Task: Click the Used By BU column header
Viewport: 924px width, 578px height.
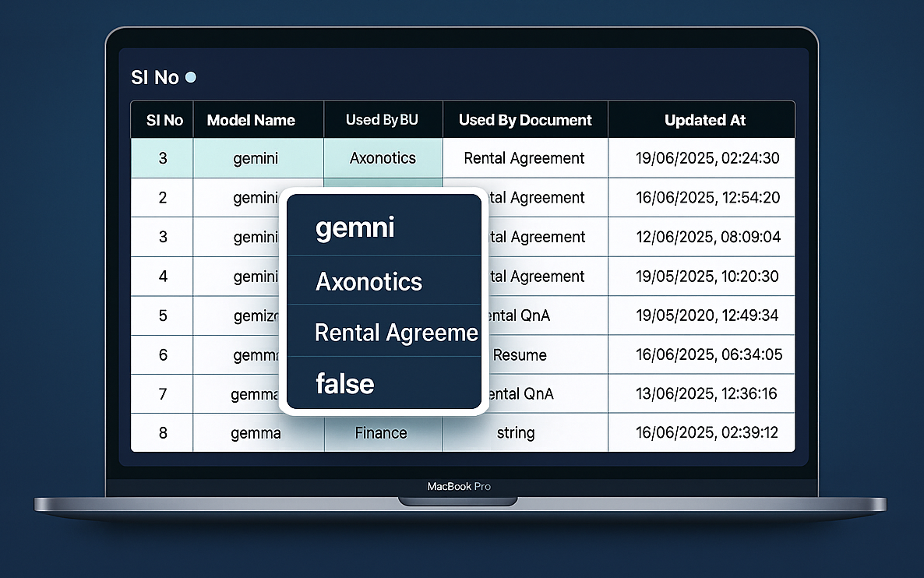Action: pos(382,120)
